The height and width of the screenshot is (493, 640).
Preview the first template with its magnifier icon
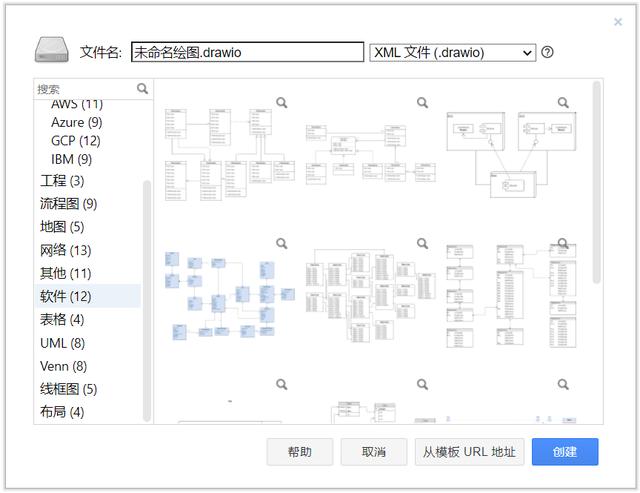click(x=282, y=102)
